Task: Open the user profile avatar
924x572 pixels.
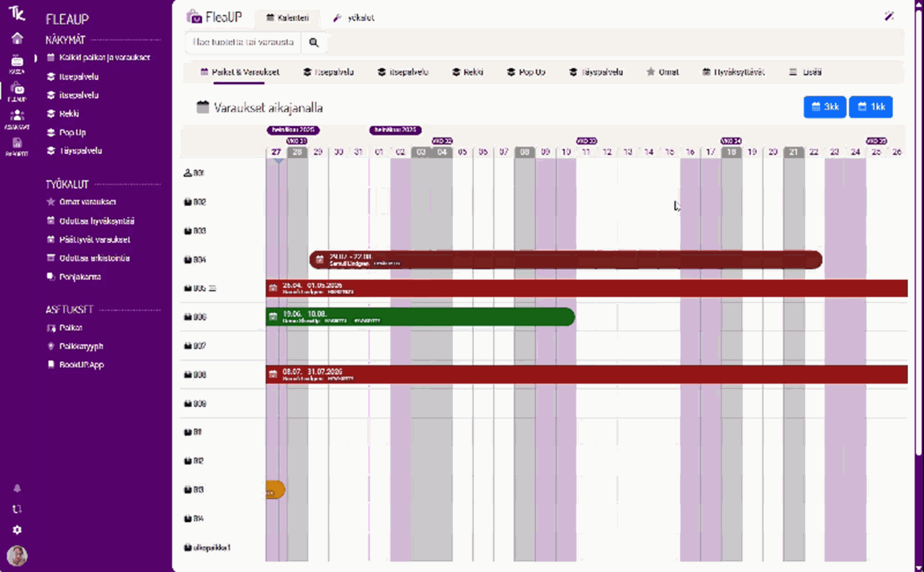Action: pos(17,555)
